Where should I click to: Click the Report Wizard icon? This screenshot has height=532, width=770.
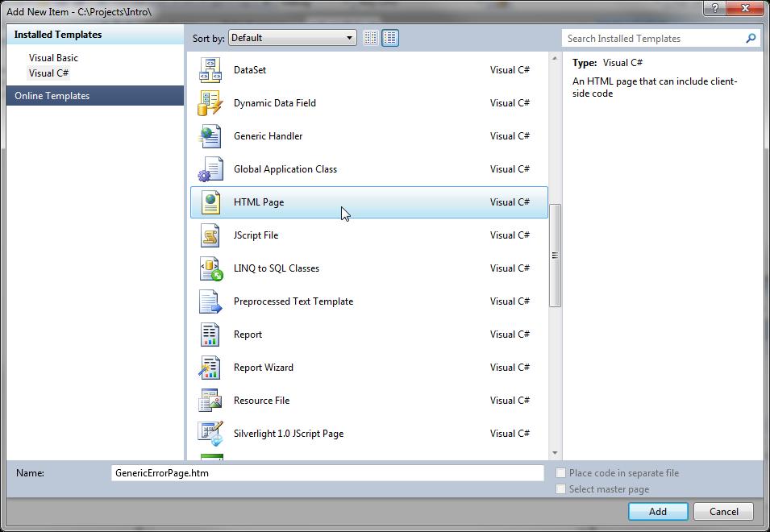(210, 368)
